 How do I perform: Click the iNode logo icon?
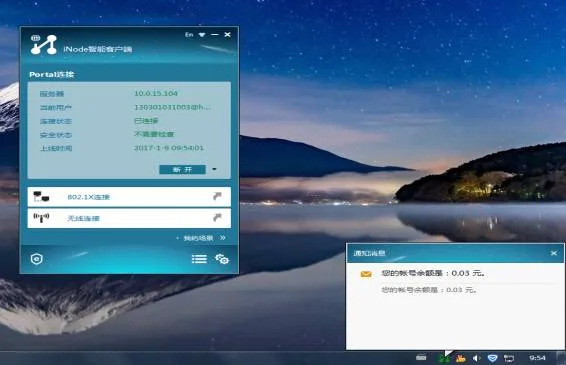point(44,45)
